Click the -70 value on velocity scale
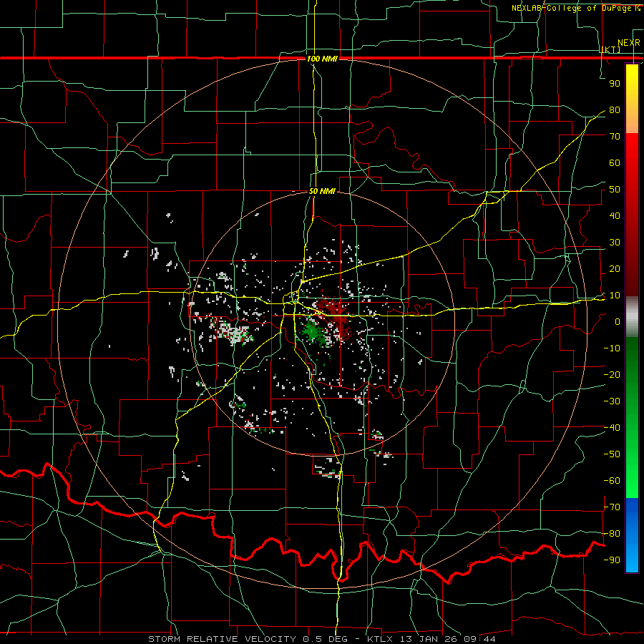The image size is (644, 644). pyautogui.click(x=612, y=507)
